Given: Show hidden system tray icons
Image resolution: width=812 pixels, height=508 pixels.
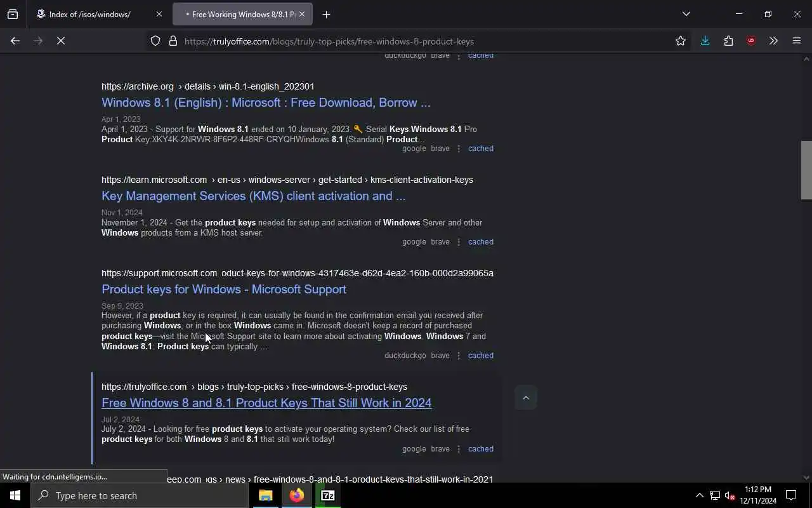Looking at the screenshot, I should point(699,495).
